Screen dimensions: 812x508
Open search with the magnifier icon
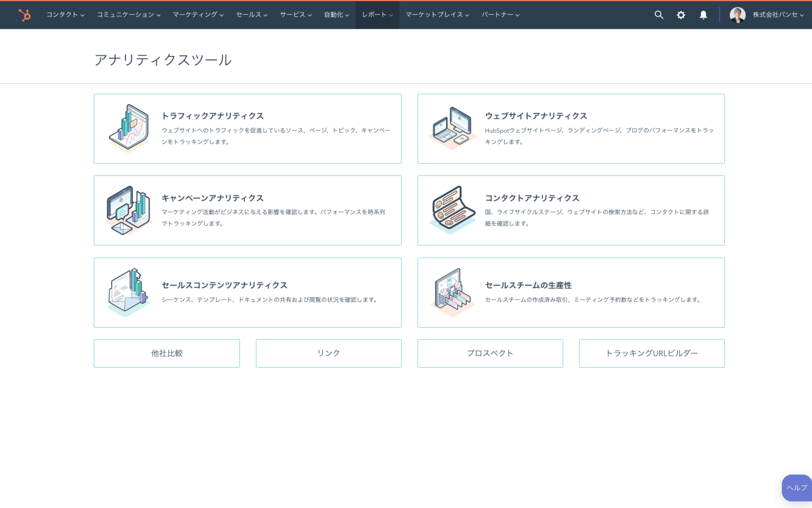(x=659, y=15)
